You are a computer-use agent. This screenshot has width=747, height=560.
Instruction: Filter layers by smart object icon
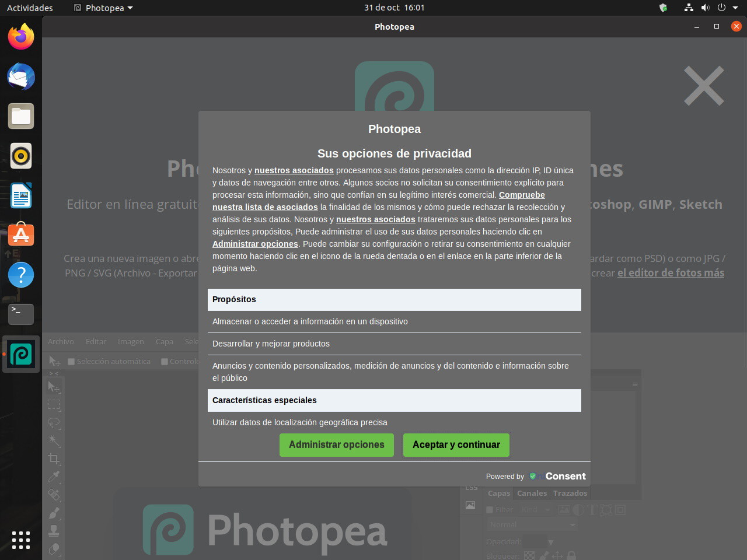[620, 509]
